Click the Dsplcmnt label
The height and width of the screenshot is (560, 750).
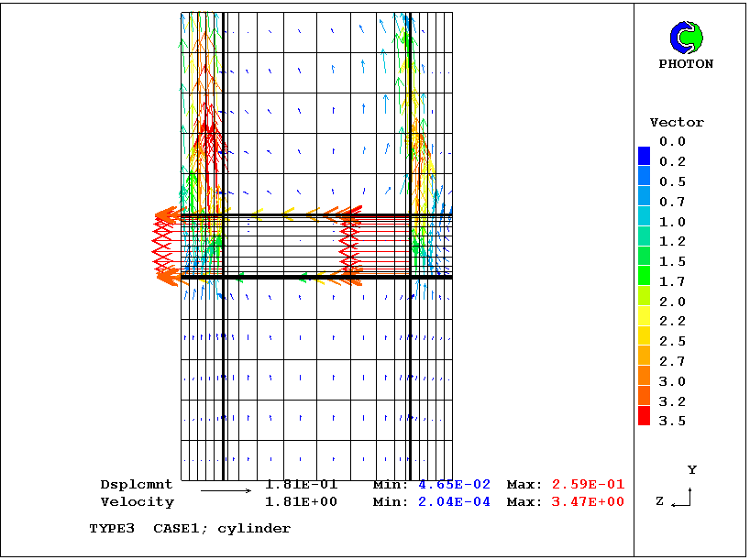click(137, 484)
